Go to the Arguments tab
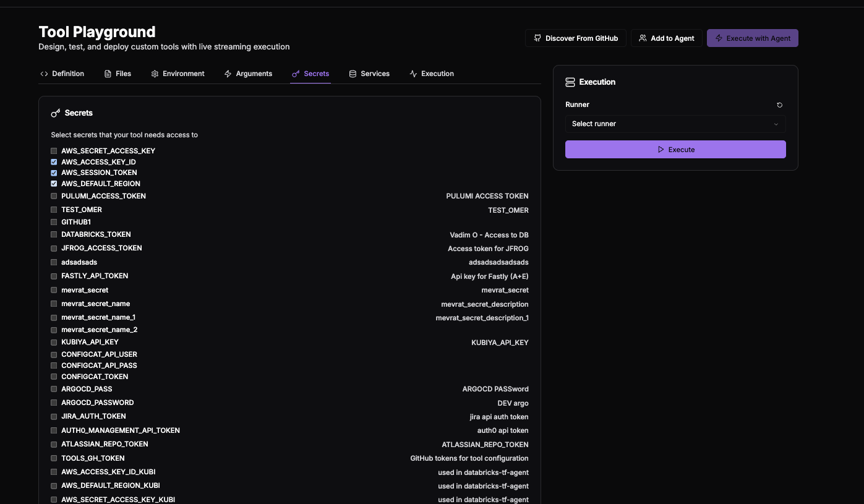This screenshot has height=504, width=864. [x=248, y=74]
